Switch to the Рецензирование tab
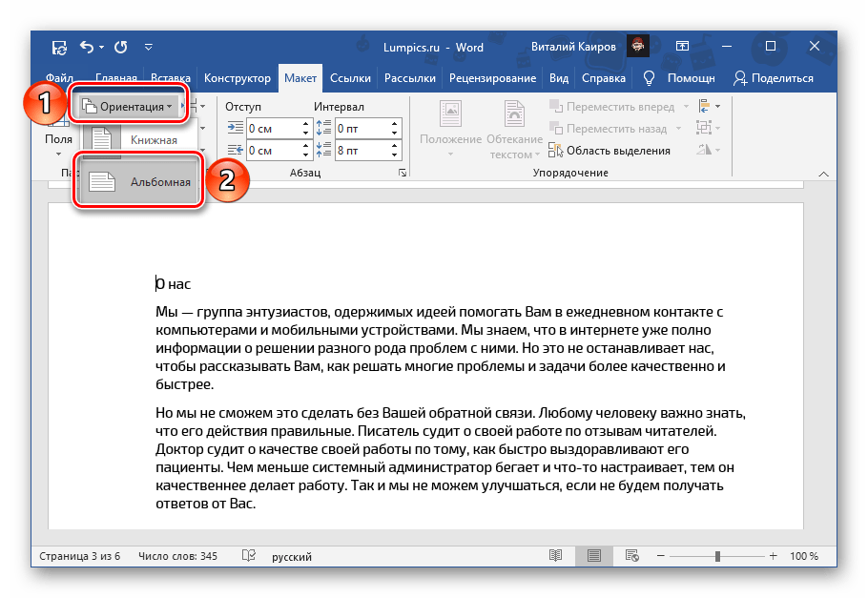Image resolution: width=868 pixels, height=598 pixels. point(494,78)
